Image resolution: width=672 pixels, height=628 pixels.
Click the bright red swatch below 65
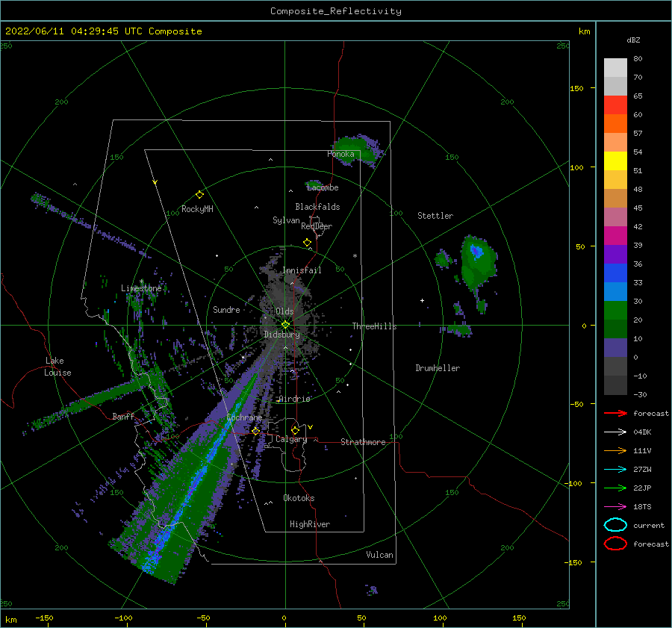[x=615, y=105]
